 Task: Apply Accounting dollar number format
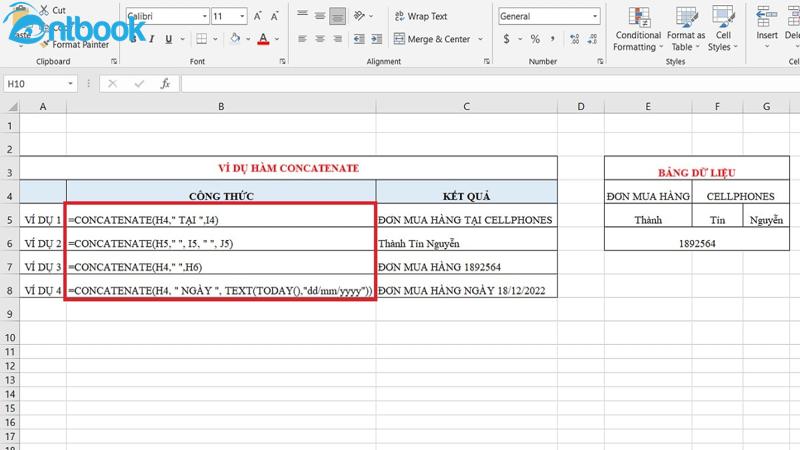(506, 39)
